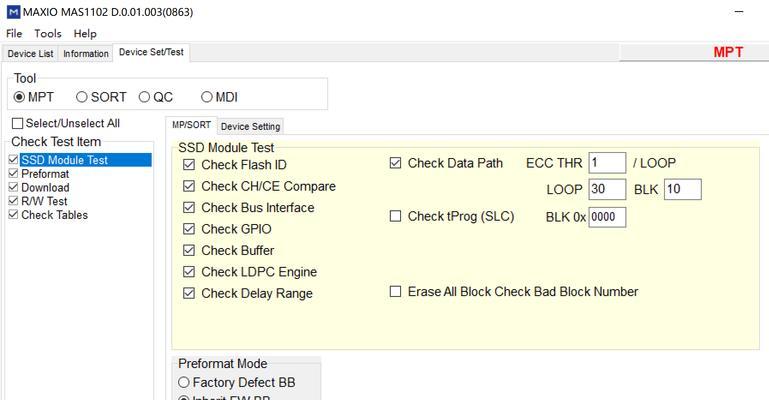Uncheck Check Buffer
The width and height of the screenshot is (769, 400).
189,250
